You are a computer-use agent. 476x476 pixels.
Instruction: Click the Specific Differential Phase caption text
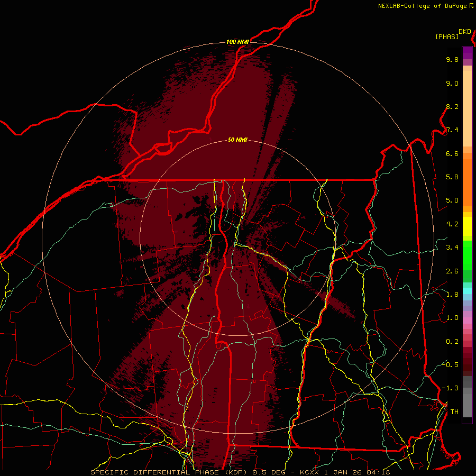[241, 472]
